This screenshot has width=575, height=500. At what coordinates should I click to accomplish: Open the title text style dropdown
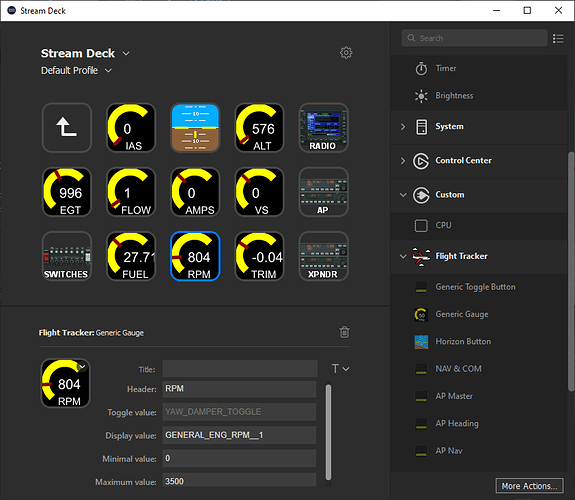[x=340, y=369]
